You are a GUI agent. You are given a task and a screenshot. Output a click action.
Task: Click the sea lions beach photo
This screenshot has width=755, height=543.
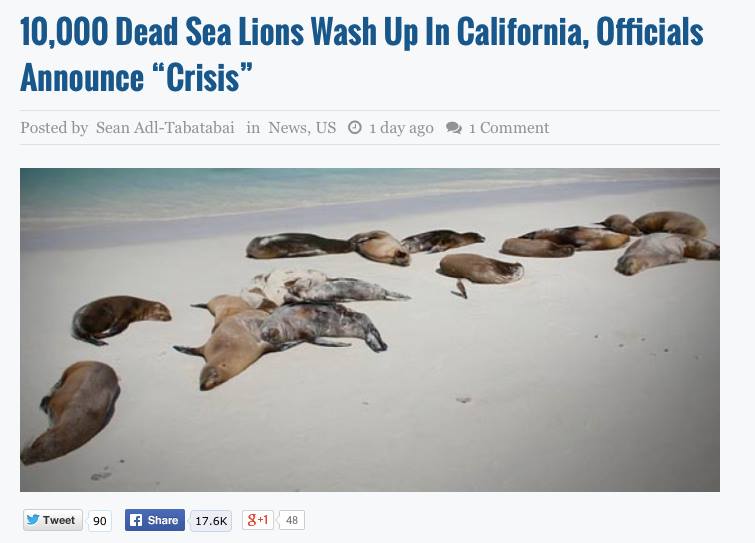[370, 330]
